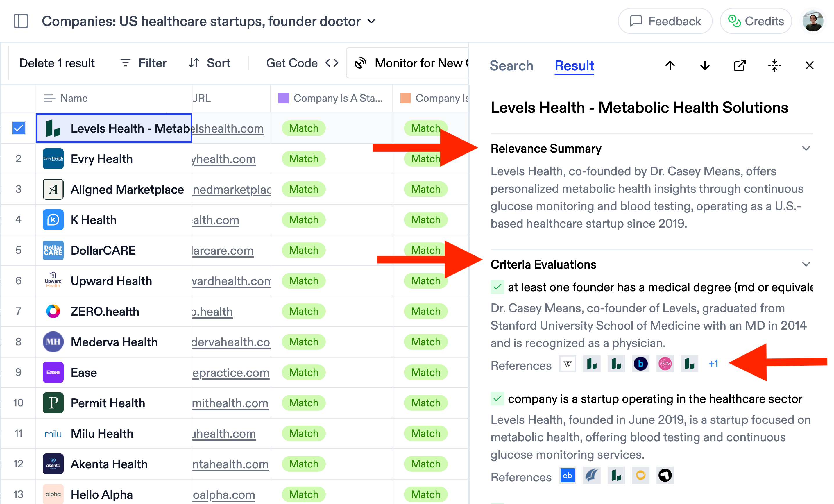Show more references via +1 link
The image size is (834, 504).
[713, 364]
